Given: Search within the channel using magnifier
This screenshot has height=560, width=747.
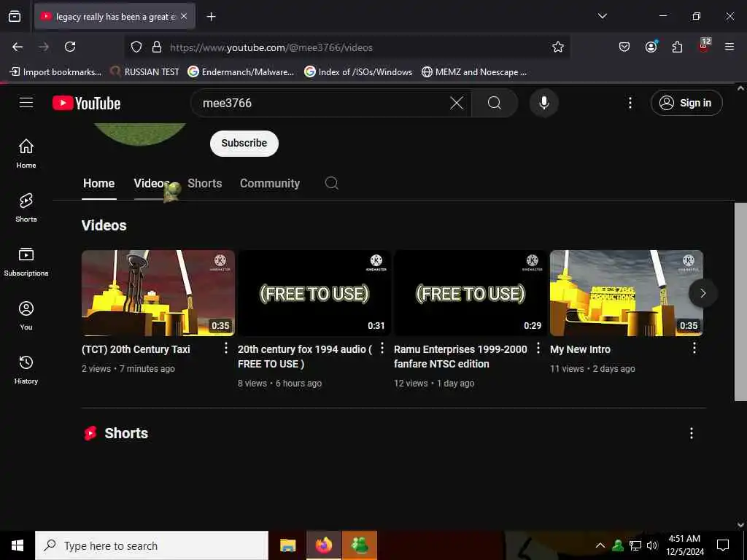Looking at the screenshot, I should [x=332, y=183].
